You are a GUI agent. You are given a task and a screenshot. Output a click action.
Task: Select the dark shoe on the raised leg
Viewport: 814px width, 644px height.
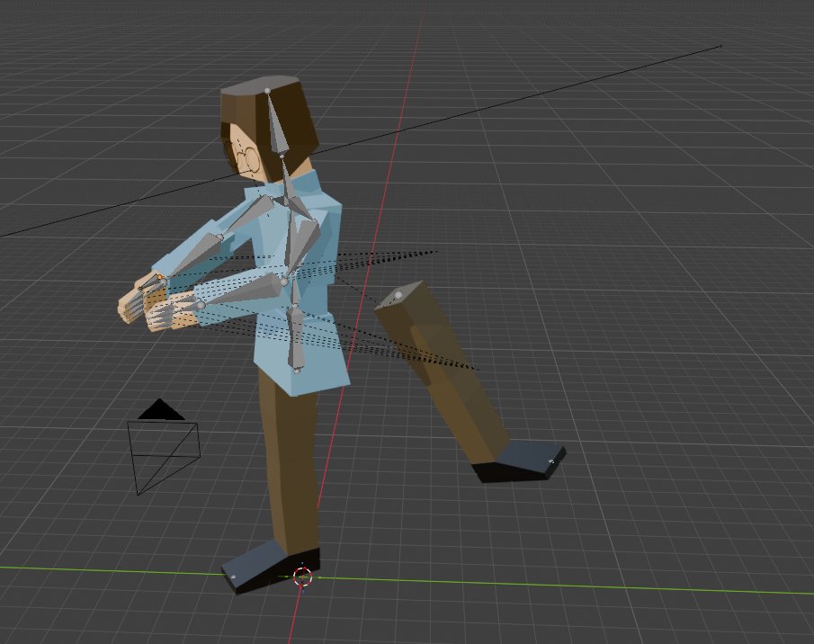(520, 461)
